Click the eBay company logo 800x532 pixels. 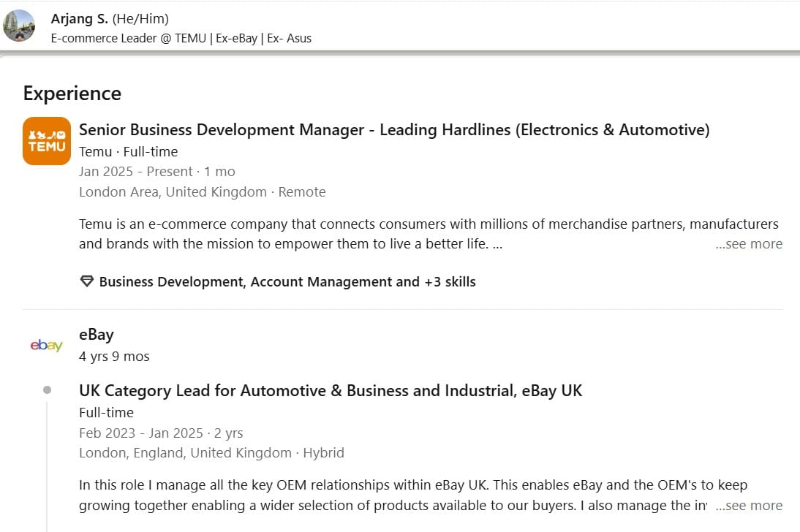pos(47,345)
